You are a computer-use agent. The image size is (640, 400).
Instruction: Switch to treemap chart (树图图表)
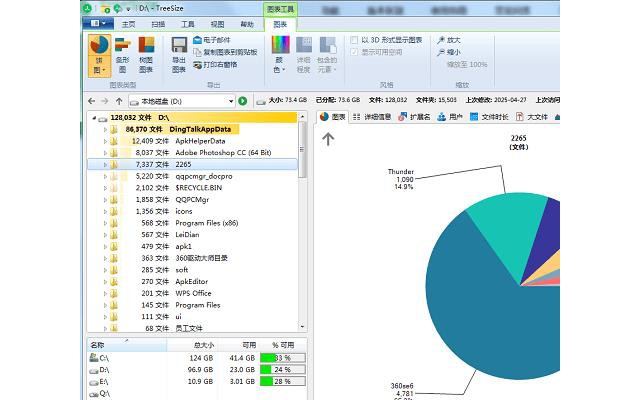tap(146, 56)
